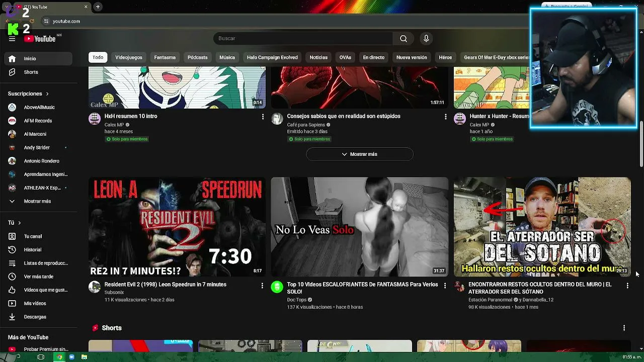The image size is (644, 362).
Task: Open more options for Resident Evil 2 speedrun
Action: tap(262, 285)
